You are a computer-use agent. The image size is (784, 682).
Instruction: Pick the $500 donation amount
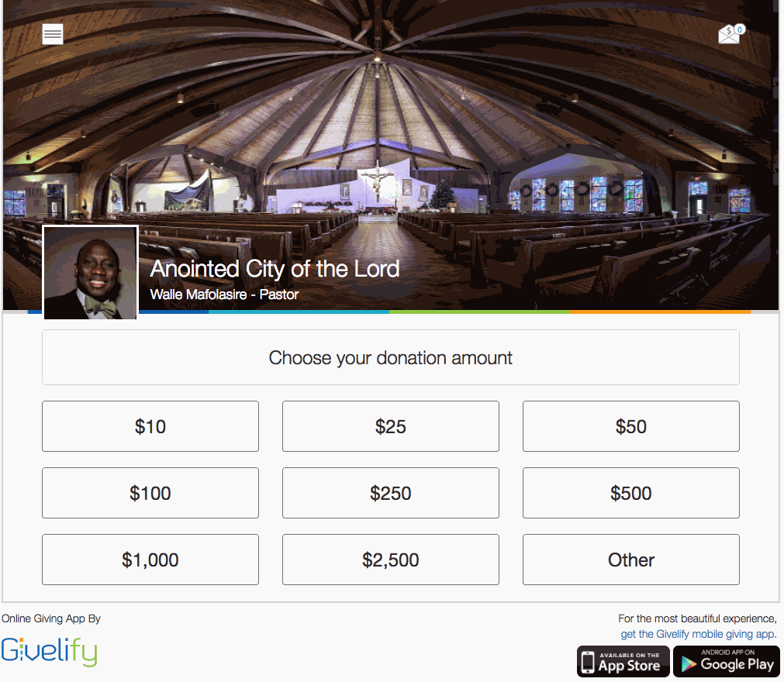[x=631, y=493]
